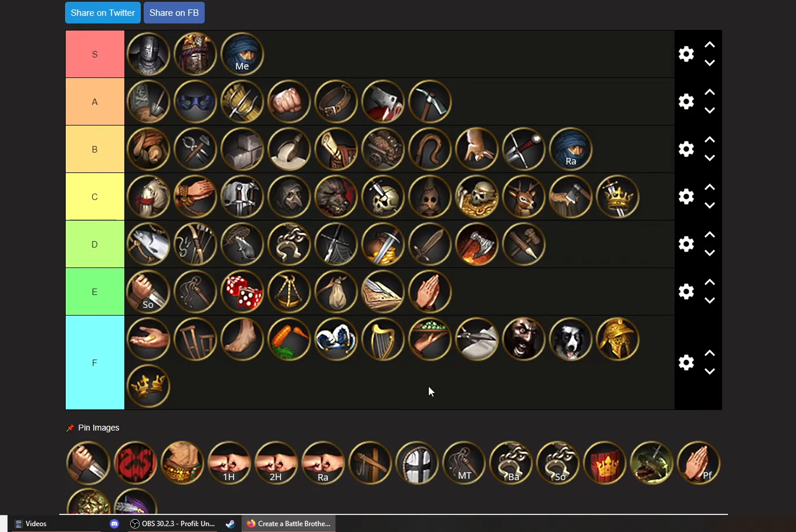Viewport: 796px width, 532px height.
Task: Click the pickaxe icon in A tier
Action: (430, 101)
